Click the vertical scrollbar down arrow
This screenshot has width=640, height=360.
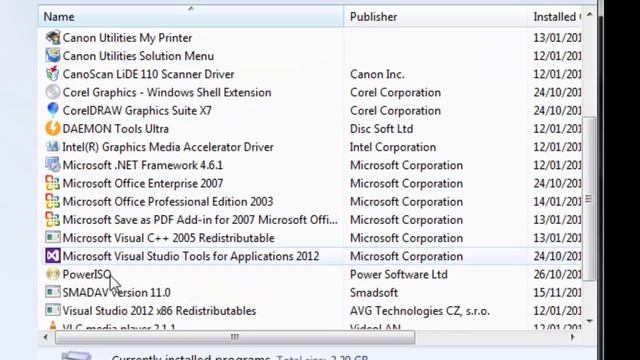[x=589, y=322]
